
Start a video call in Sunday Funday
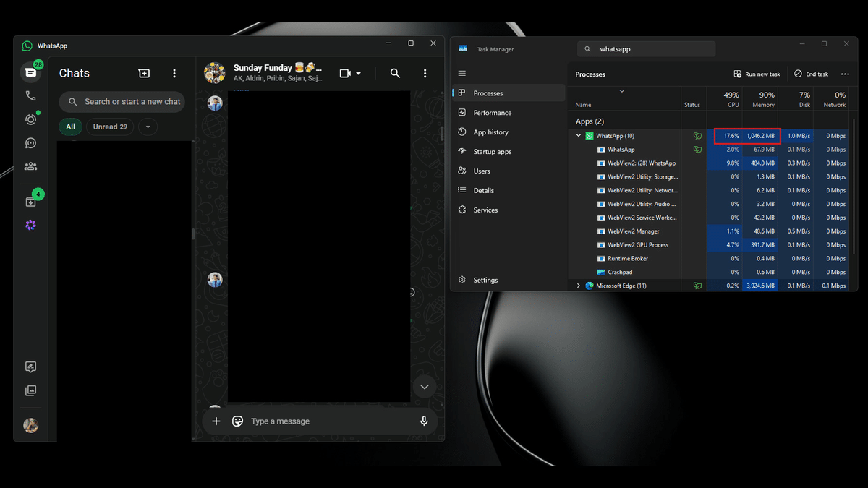(345, 73)
